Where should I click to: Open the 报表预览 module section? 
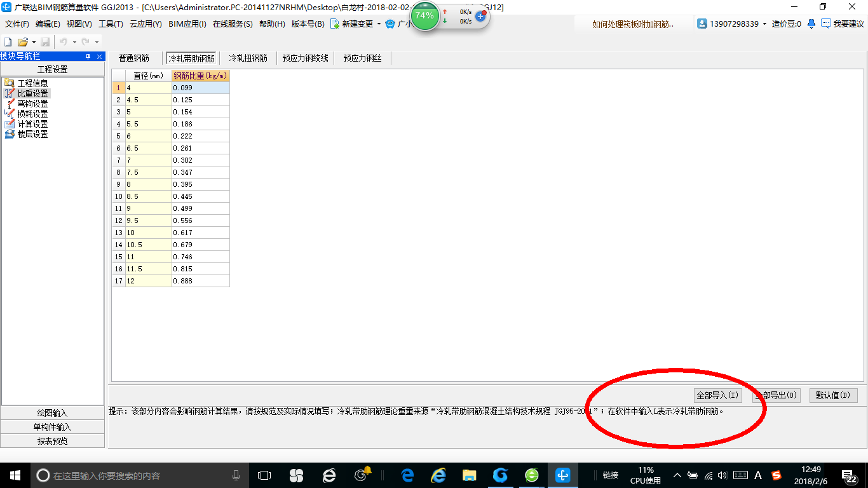(x=52, y=441)
